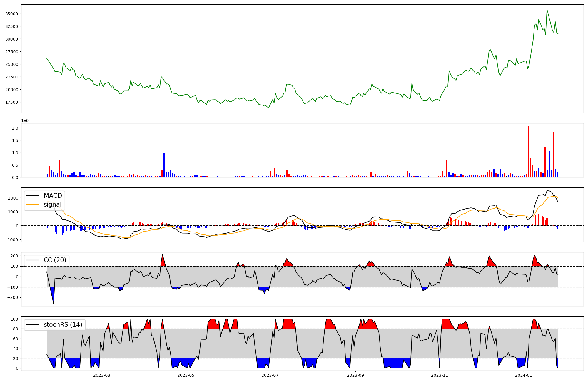
Task: Click the 2023-05 date tick label
Action: click(x=186, y=375)
